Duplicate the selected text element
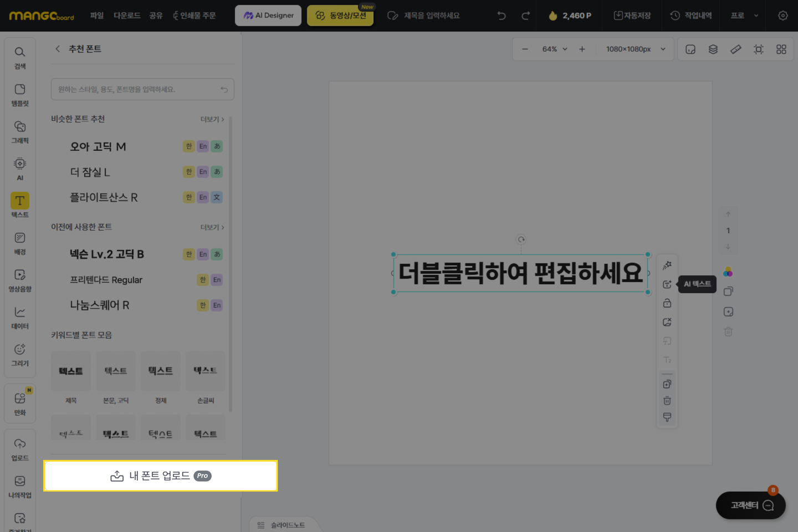Screen dimensions: 798x532 (x=667, y=384)
